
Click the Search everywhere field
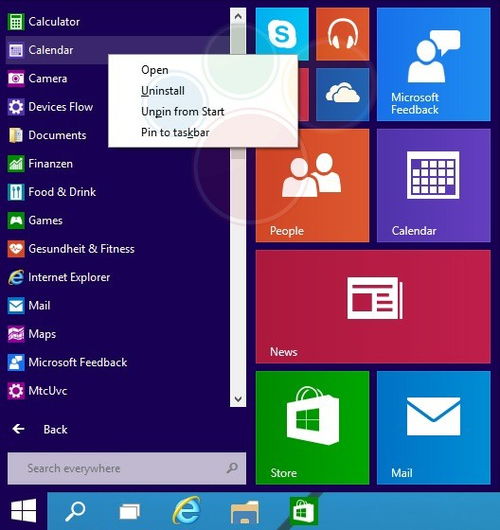(x=127, y=468)
